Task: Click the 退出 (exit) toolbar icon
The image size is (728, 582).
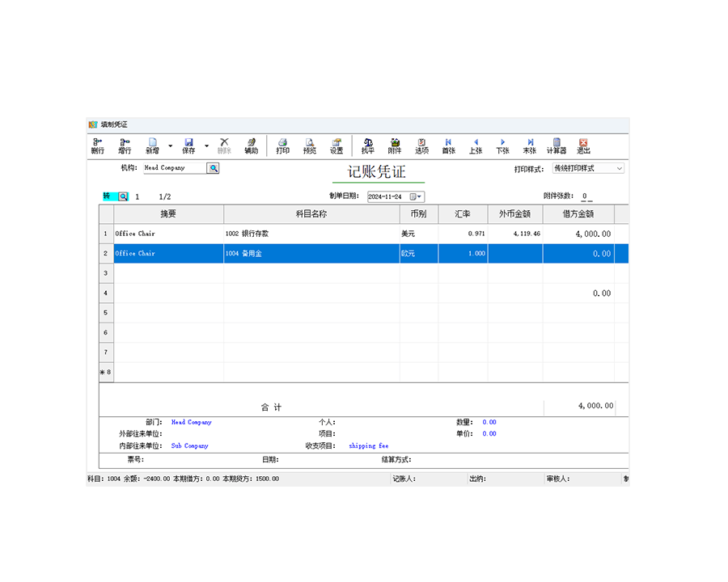Action: click(583, 145)
